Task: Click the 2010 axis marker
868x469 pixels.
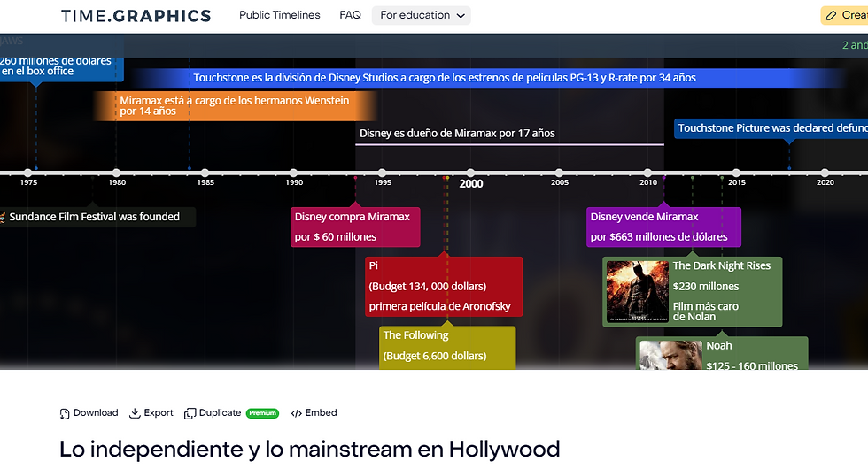Action: (x=647, y=173)
